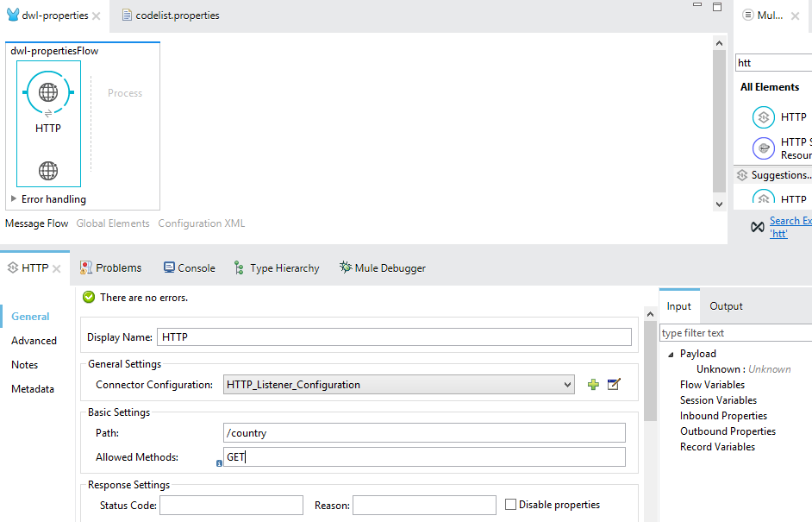The width and height of the screenshot is (812, 522).
Task: Click the lower globe icon in the flow
Action: 48,170
